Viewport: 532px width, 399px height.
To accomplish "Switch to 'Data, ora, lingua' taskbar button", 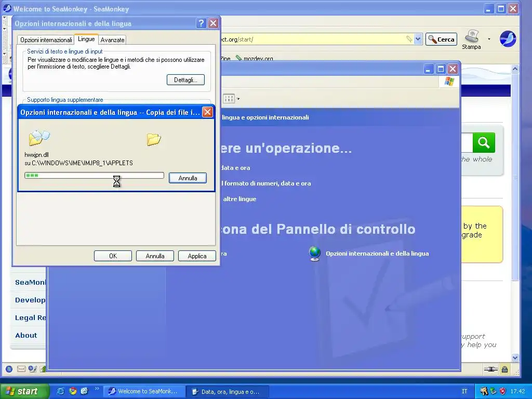I will tap(228, 392).
